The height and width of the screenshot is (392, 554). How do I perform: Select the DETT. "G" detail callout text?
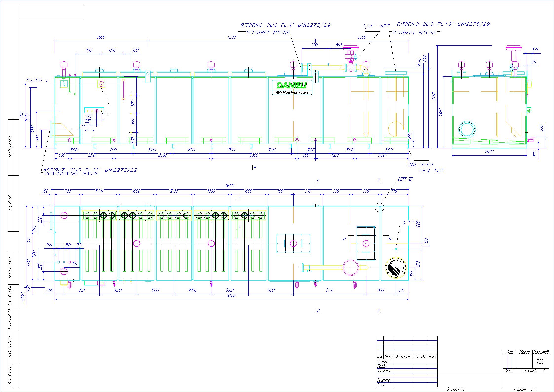405,179
